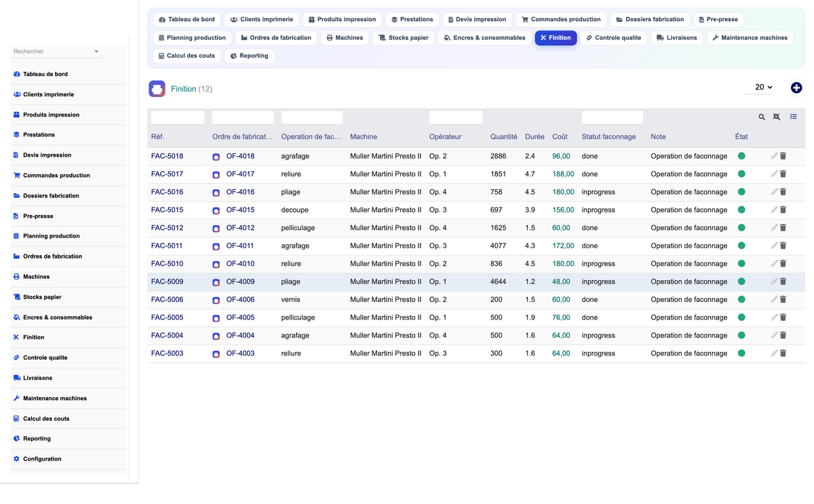Sort by the Durée column header
This screenshot has height=504, width=814.
(535, 137)
